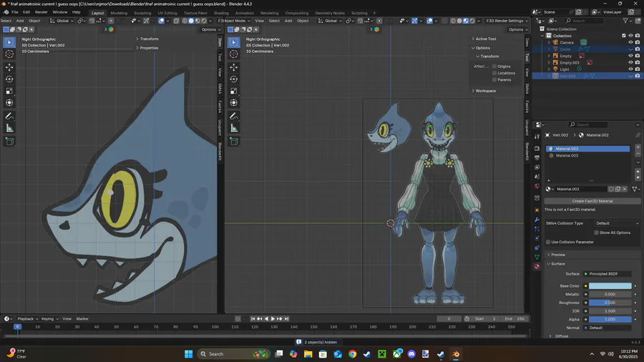This screenshot has height=362, width=644.
Task: Collapse the material Surface panel
Action: pyautogui.click(x=556, y=264)
